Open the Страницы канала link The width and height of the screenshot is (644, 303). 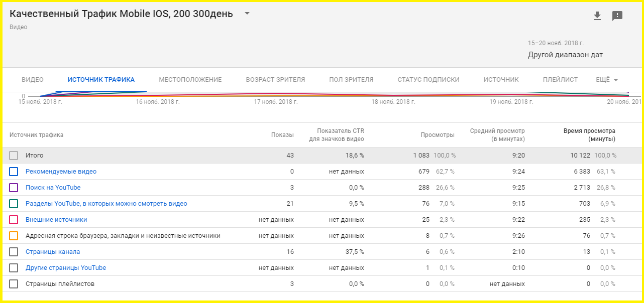pyautogui.click(x=53, y=252)
